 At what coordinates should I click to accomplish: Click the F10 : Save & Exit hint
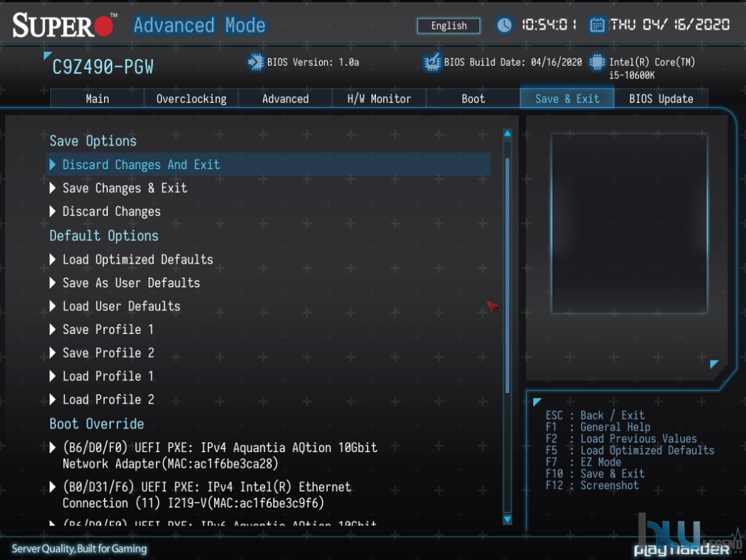595,474
